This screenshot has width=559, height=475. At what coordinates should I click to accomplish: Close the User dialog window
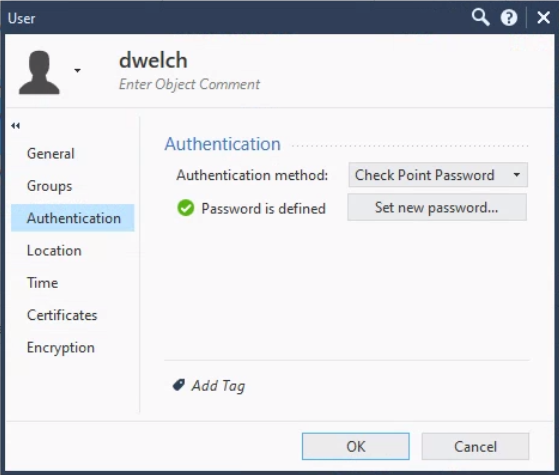click(543, 17)
